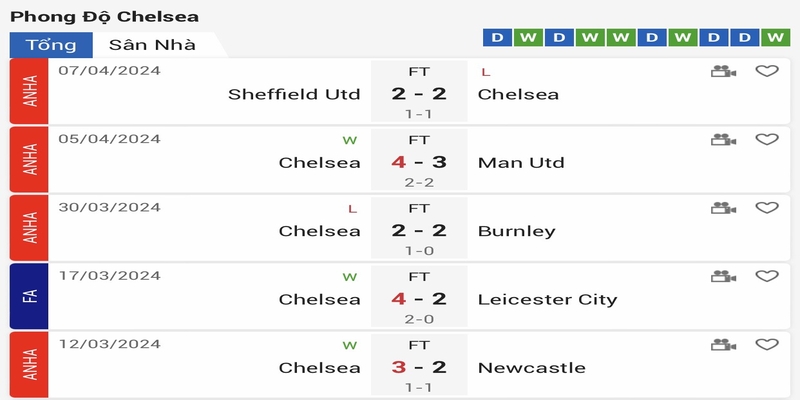Open video icon for Leicester City match

(723, 277)
